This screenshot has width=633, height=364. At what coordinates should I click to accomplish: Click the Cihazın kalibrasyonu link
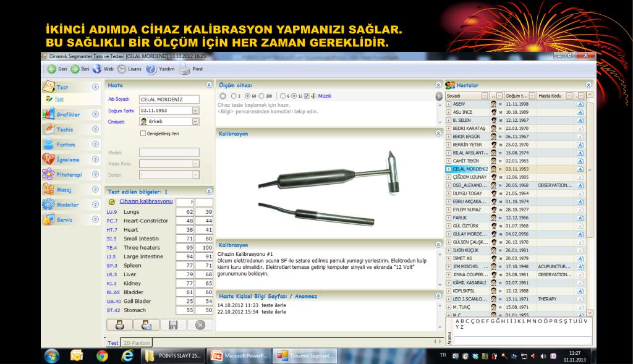point(146,201)
